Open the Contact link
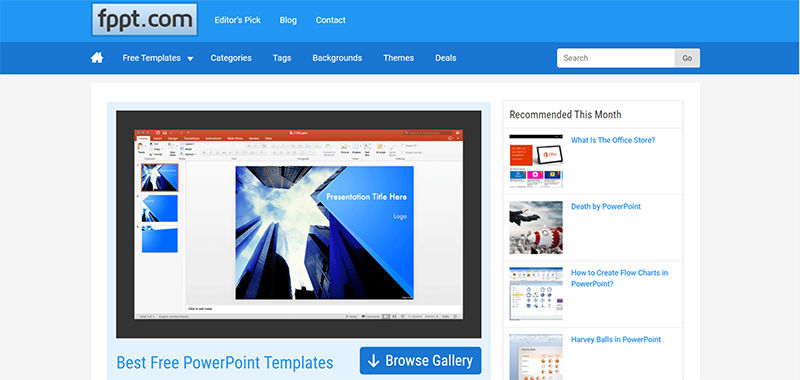The width and height of the screenshot is (800, 380). click(x=331, y=20)
